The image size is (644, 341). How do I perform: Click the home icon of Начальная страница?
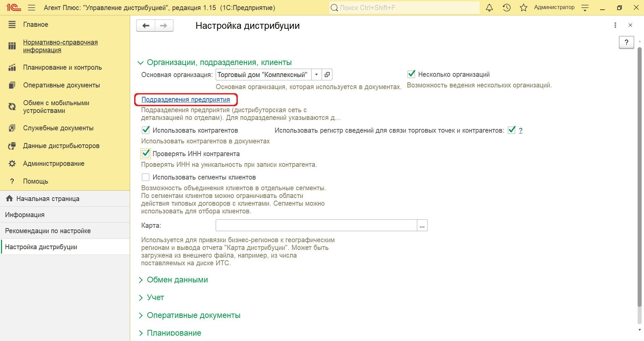9,198
